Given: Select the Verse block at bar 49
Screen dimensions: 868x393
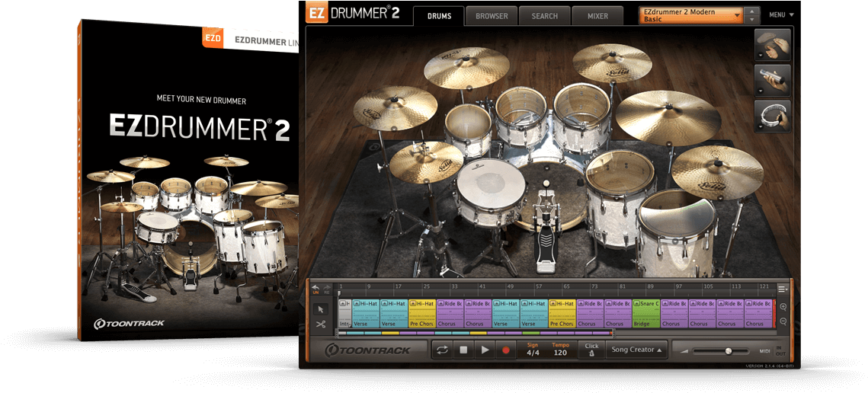Looking at the screenshot, I should pos(505,313).
